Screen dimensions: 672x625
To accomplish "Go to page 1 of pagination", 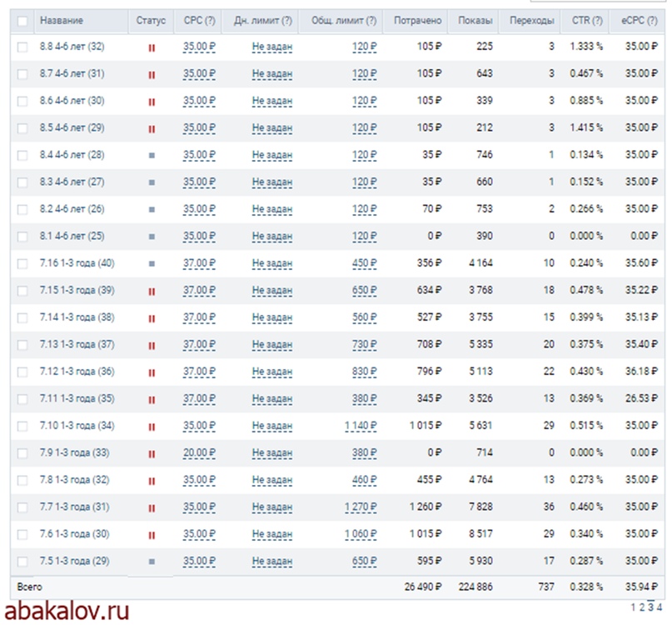I will pyautogui.click(x=633, y=607).
